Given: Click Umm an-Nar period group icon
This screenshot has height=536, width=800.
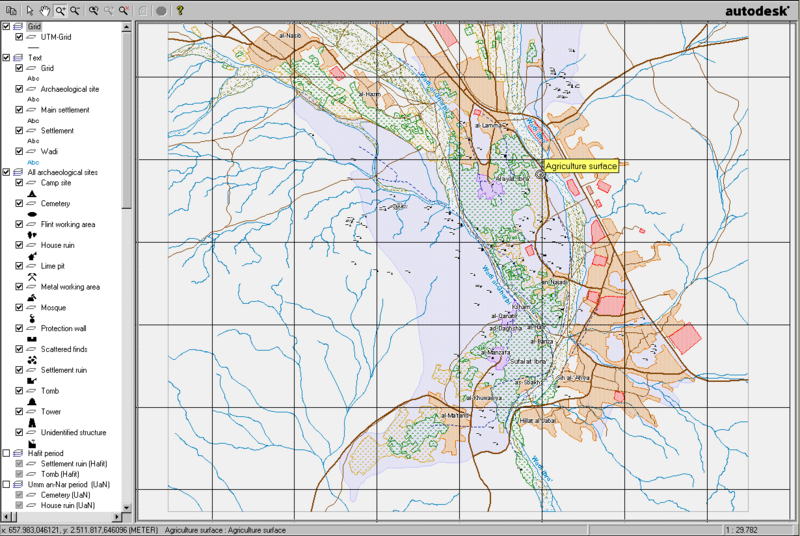Looking at the screenshot, I should coord(18,484).
